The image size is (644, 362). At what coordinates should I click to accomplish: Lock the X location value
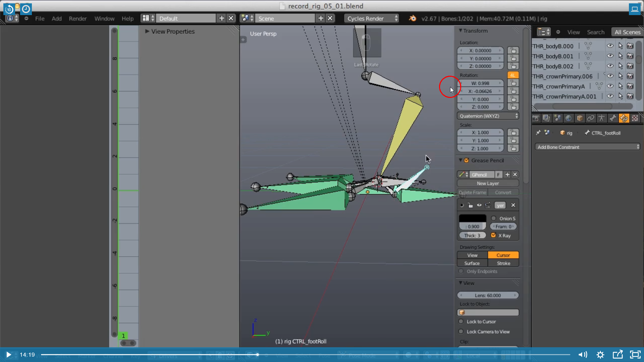[x=513, y=51]
